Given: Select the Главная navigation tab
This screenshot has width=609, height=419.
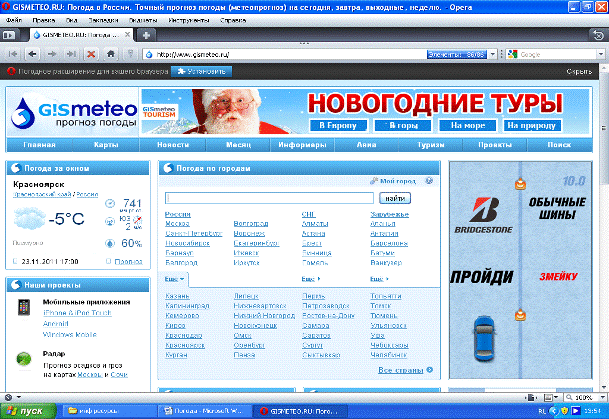Looking at the screenshot, I should [x=39, y=145].
